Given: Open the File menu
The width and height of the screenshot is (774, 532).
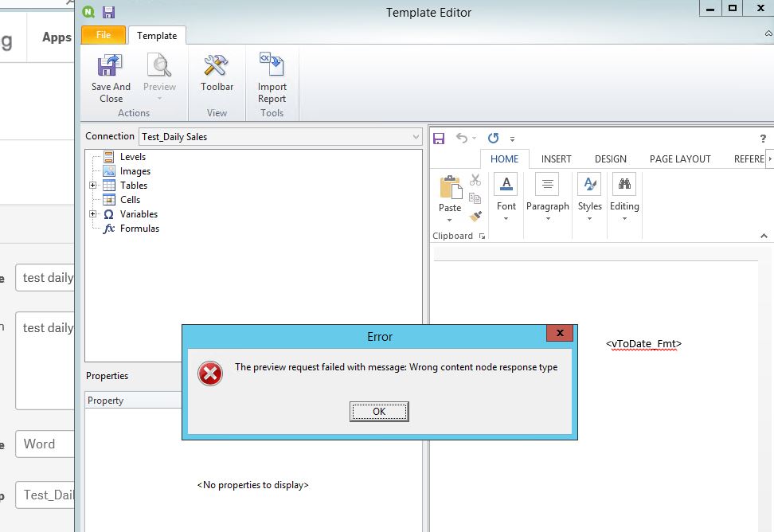Looking at the screenshot, I should click(x=104, y=35).
